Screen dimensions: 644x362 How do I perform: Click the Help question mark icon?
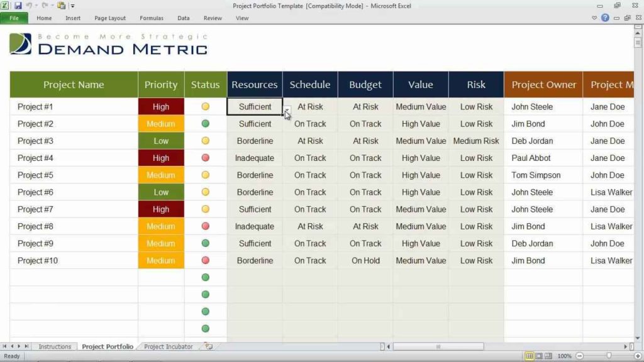click(605, 18)
